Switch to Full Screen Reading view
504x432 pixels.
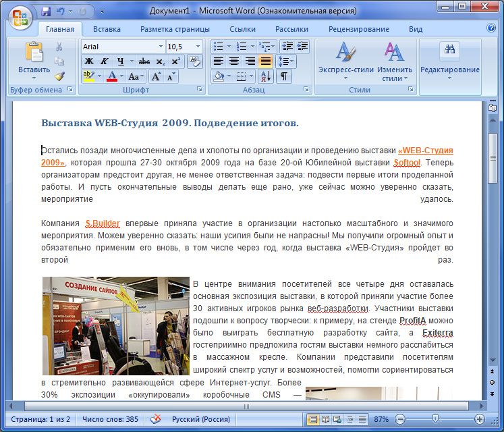[x=325, y=419]
